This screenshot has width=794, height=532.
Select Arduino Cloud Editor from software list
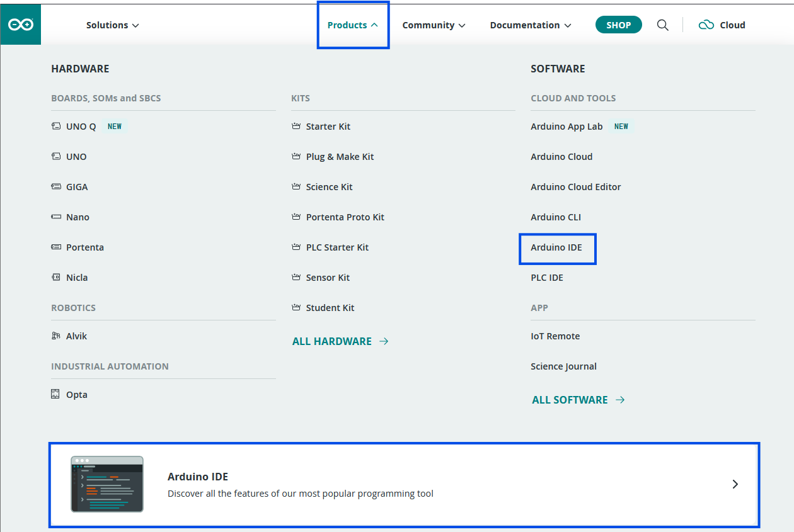tap(576, 187)
